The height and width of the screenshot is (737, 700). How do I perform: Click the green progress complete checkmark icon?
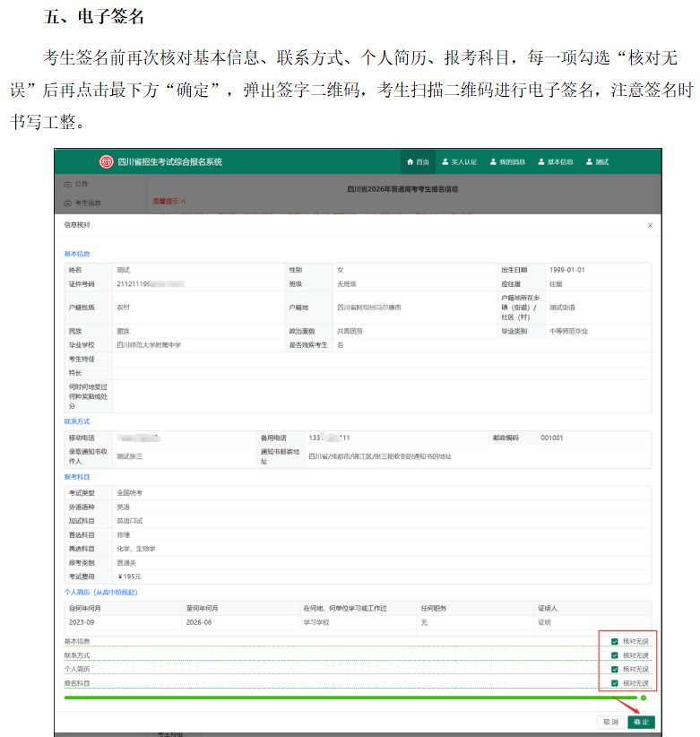pos(644,698)
